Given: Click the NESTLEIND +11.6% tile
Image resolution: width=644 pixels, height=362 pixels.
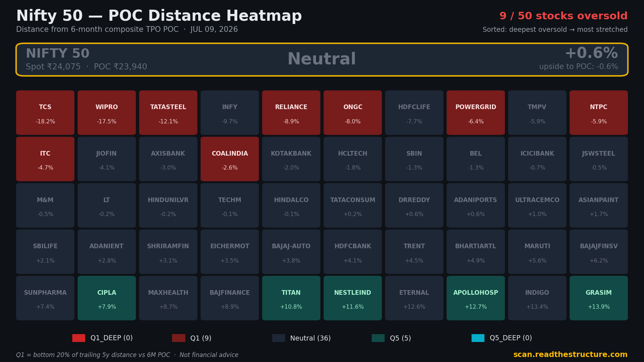Looking at the screenshot, I should [353, 298].
